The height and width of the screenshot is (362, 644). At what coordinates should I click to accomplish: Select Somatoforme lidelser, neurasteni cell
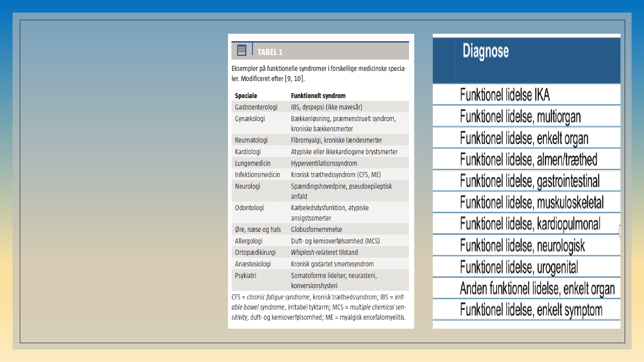coord(334,280)
